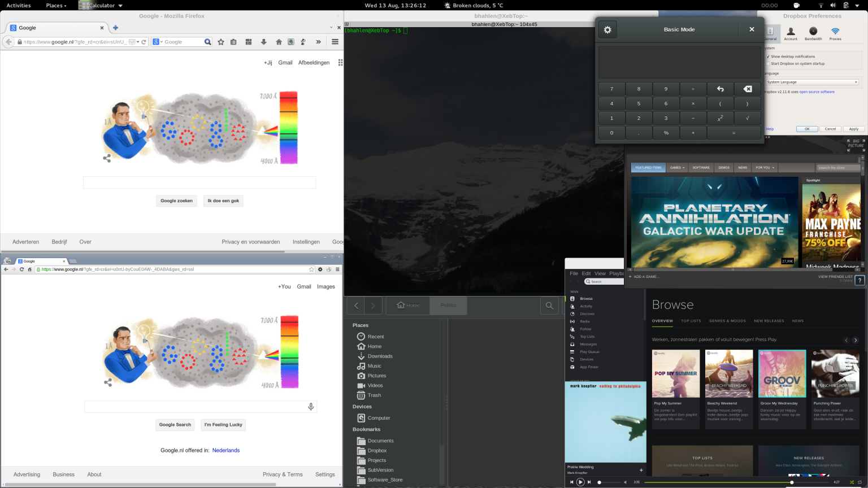Reload the page in the Chrome window
The image size is (868, 488).
[x=21, y=269]
